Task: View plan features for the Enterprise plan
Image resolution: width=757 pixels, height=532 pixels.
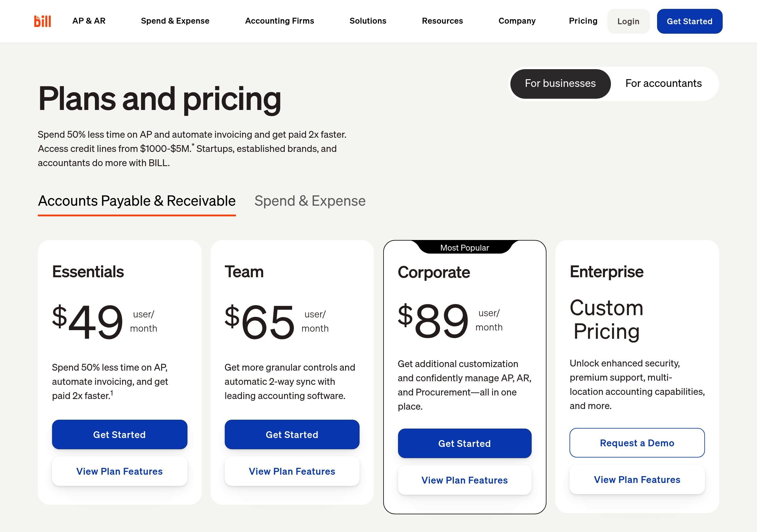Action: pyautogui.click(x=637, y=480)
